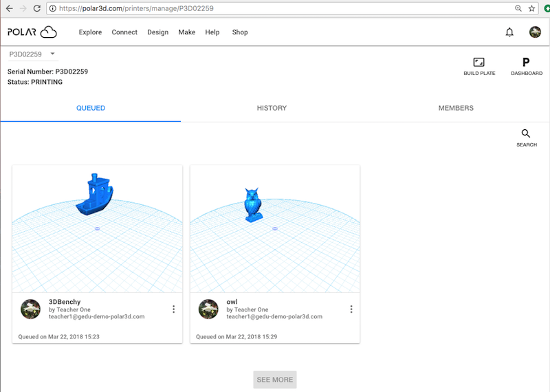The height and width of the screenshot is (392, 550).
Task: Click the Polar Cloud logo
Action: [x=32, y=32]
